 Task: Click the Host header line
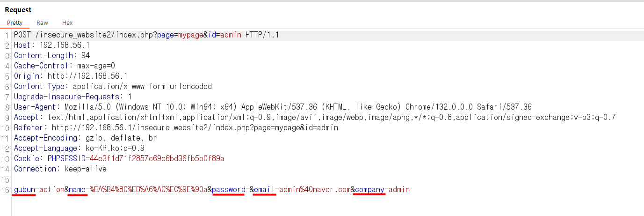[51, 45]
